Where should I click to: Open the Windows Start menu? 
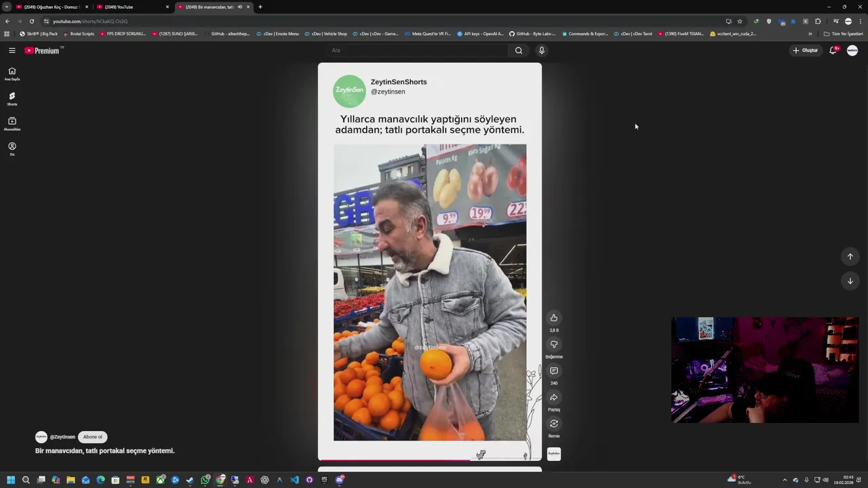click(11, 480)
